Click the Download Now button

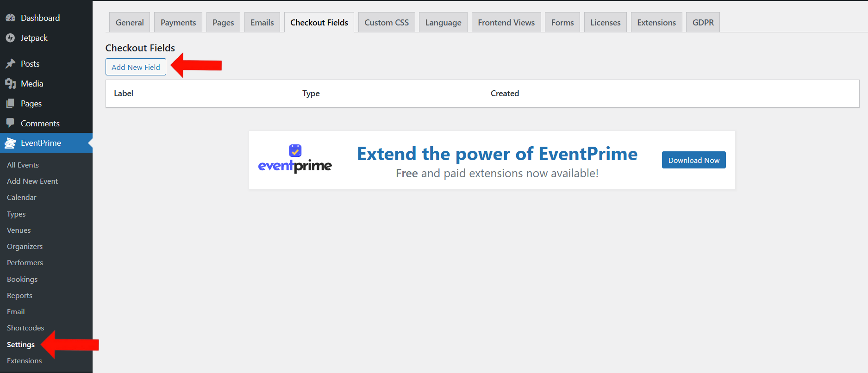tap(693, 160)
